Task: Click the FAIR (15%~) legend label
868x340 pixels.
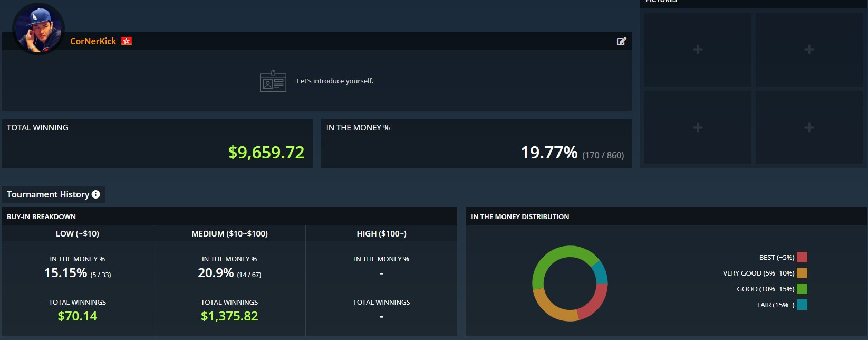Action: 776,305
